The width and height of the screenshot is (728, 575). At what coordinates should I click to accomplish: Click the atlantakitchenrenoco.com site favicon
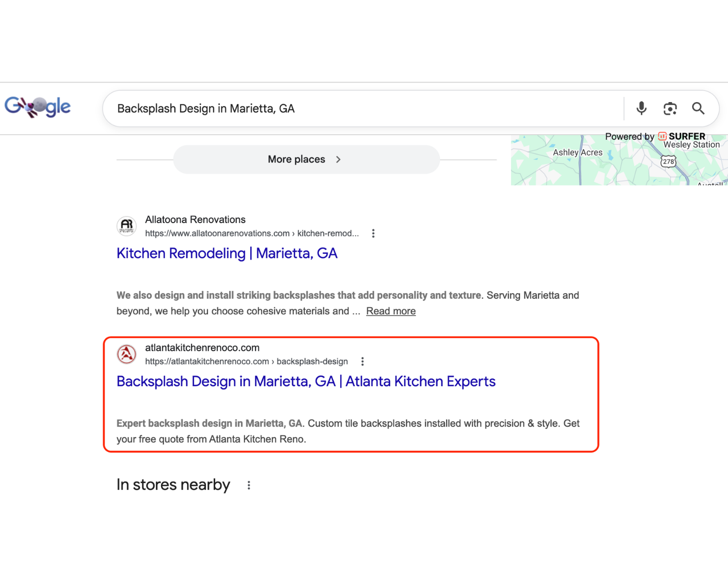[x=127, y=354]
